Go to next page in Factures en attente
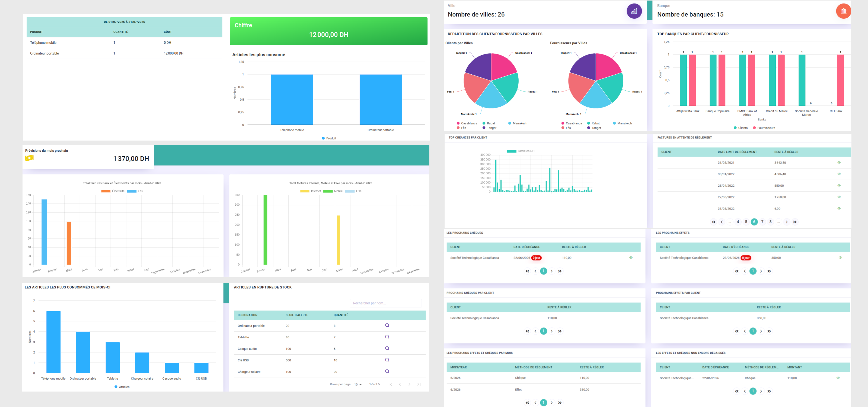Screen dimensions: 868x407 pyautogui.click(x=786, y=222)
